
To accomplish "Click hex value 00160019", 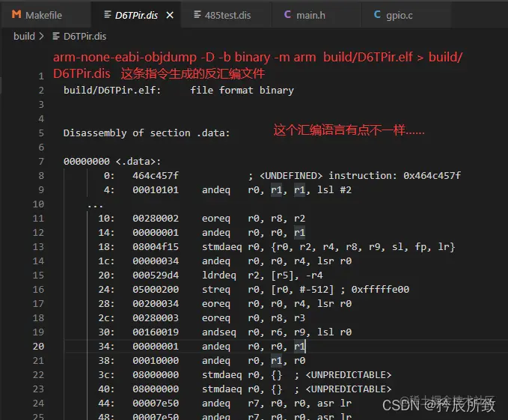I will pos(156,332).
